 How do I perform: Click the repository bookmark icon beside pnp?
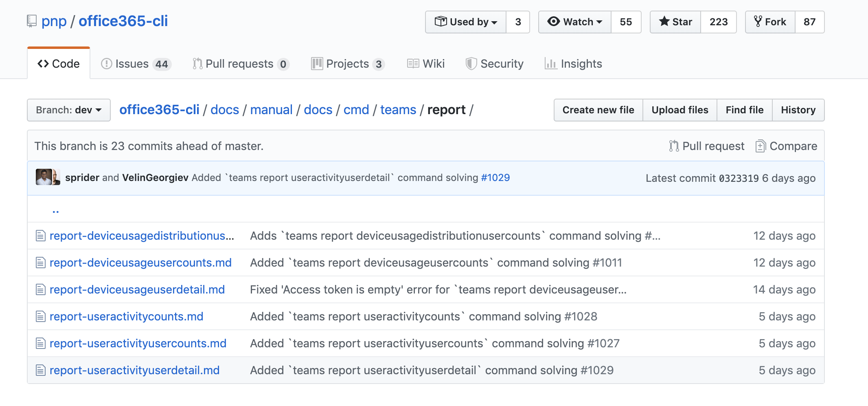tap(32, 21)
